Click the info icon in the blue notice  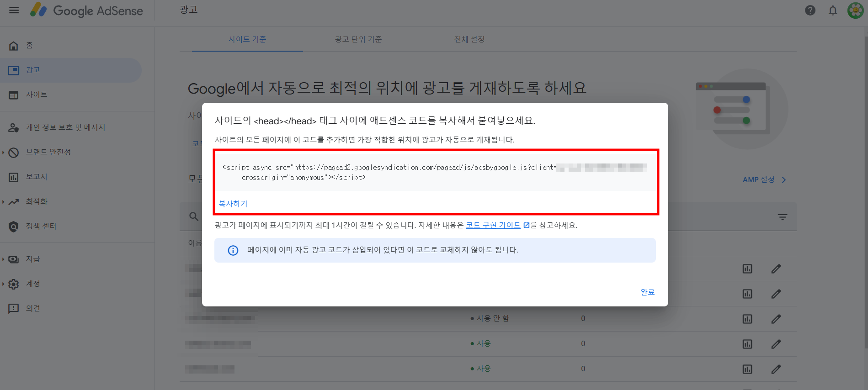[233, 250]
